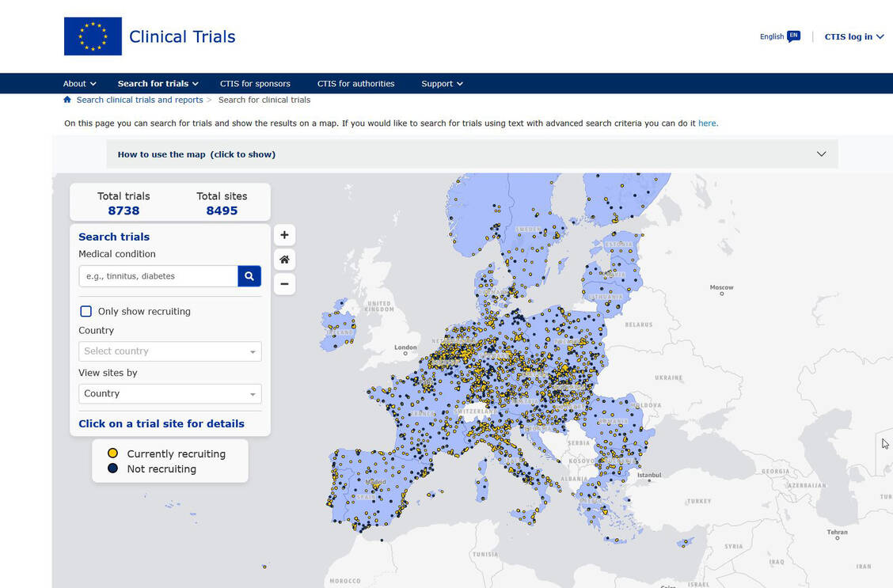Open the Search for trials menu

[x=158, y=84]
